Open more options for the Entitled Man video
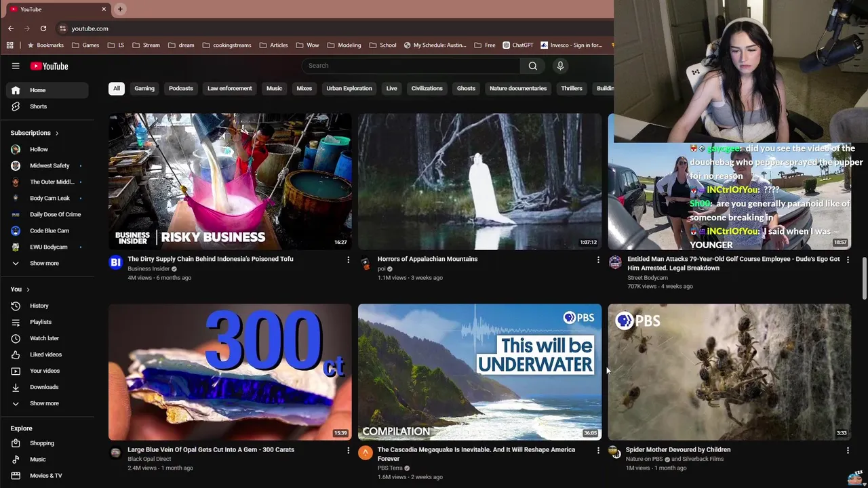Image resolution: width=868 pixels, height=488 pixels. 848,260
